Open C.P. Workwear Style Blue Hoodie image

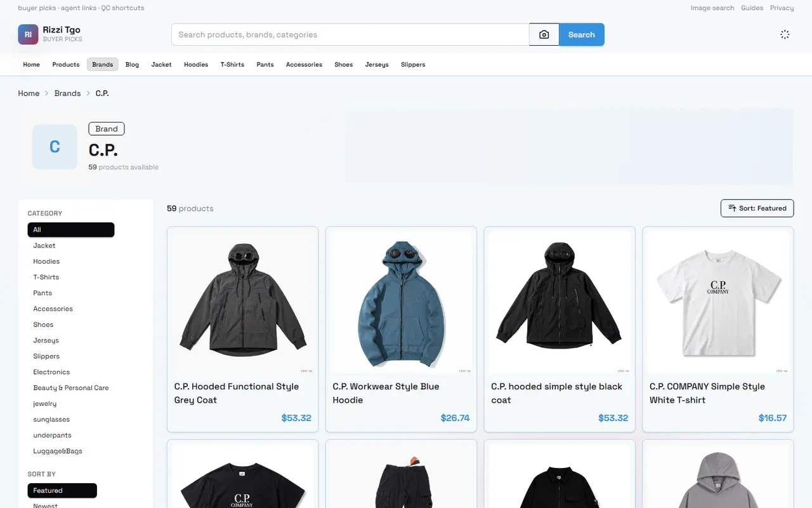point(401,302)
